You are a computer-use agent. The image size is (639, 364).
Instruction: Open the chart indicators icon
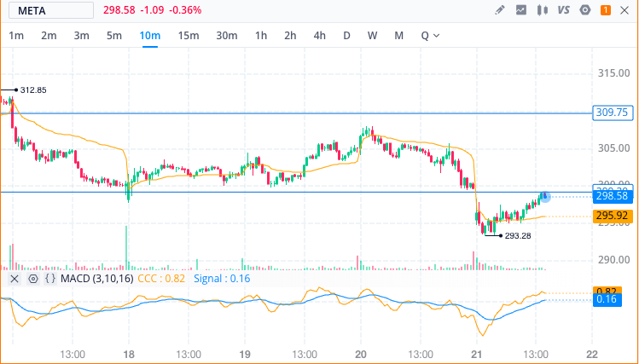coord(520,10)
